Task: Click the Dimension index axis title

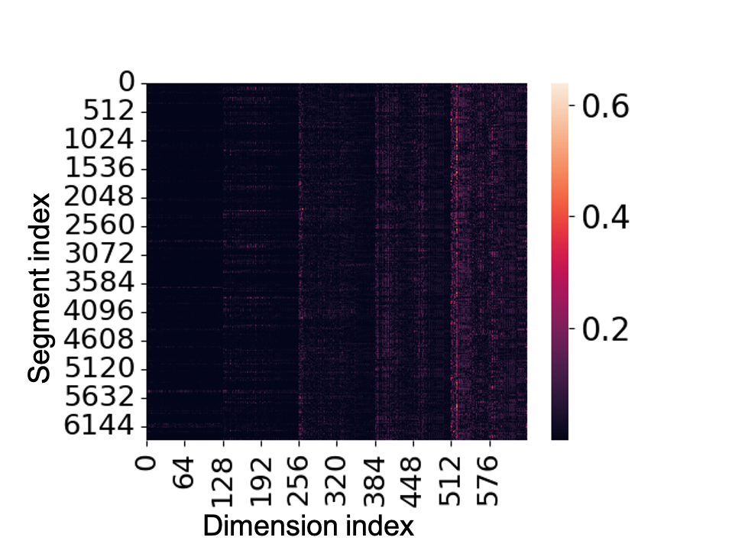Action: coord(309,526)
